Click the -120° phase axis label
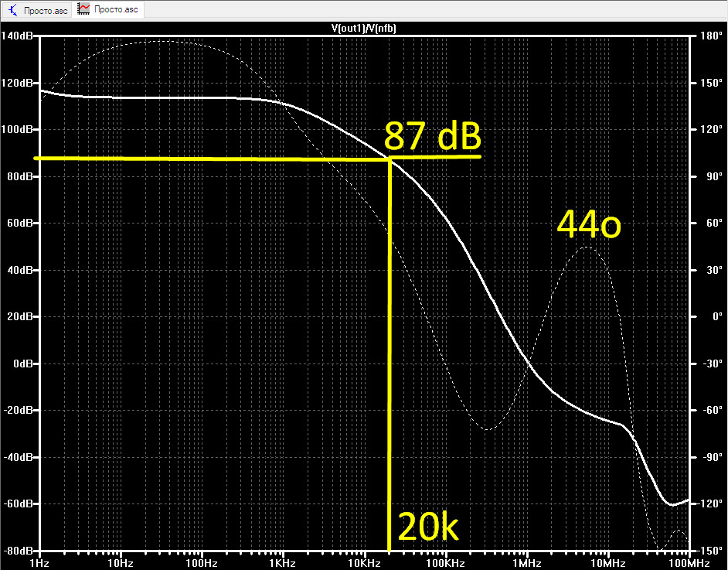The height and width of the screenshot is (570, 728). (x=710, y=503)
